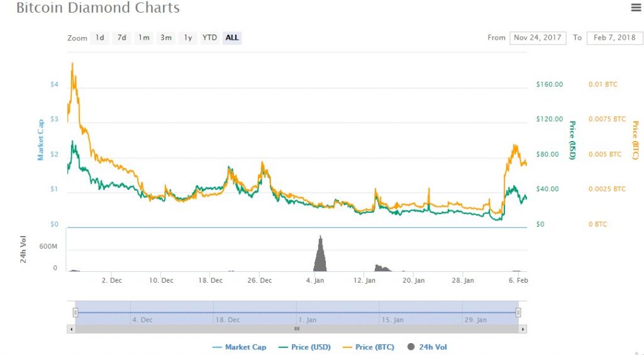Click the large 4. Jan volume spike
The width and height of the screenshot is (644, 355).
click(320, 254)
